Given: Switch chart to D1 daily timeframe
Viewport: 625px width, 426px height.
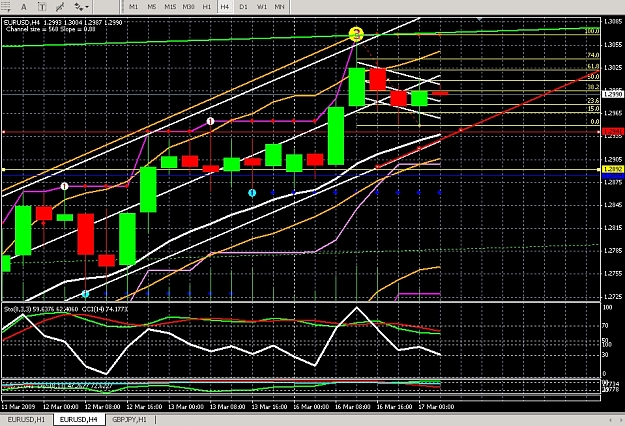Looking at the screenshot, I should [x=243, y=7].
